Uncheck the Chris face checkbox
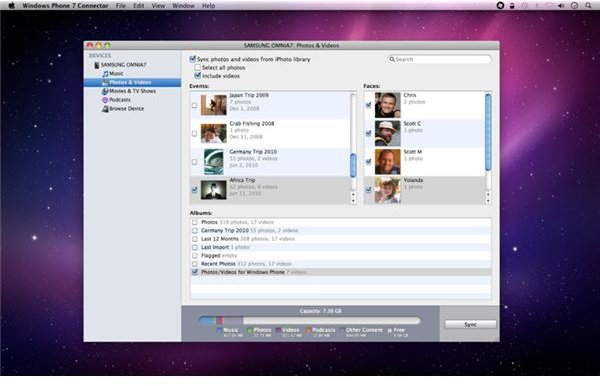Screen dimensions: 600x386 (368, 105)
